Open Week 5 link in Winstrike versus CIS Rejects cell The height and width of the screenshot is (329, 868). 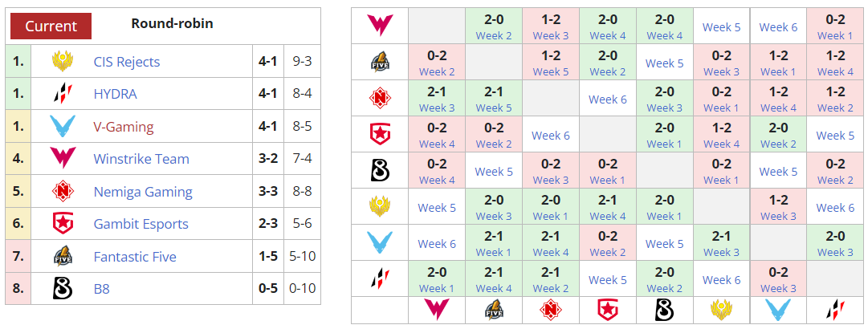721,27
